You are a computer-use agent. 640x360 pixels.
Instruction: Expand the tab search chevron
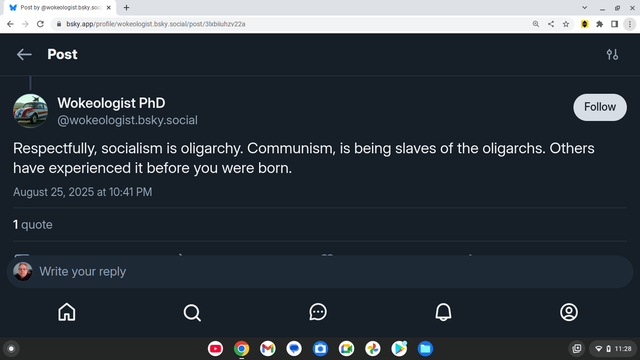coord(584,7)
